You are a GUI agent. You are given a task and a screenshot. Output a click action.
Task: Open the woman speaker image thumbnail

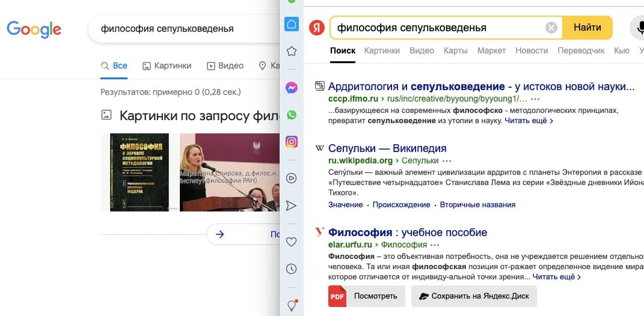click(230, 172)
